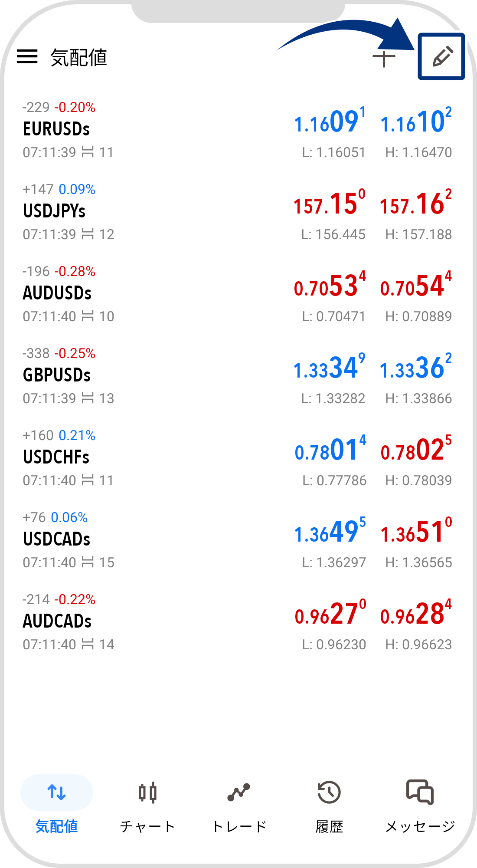Tap the USDJPYs bid price 157.150
This screenshot has width=477, height=868.
point(330,204)
